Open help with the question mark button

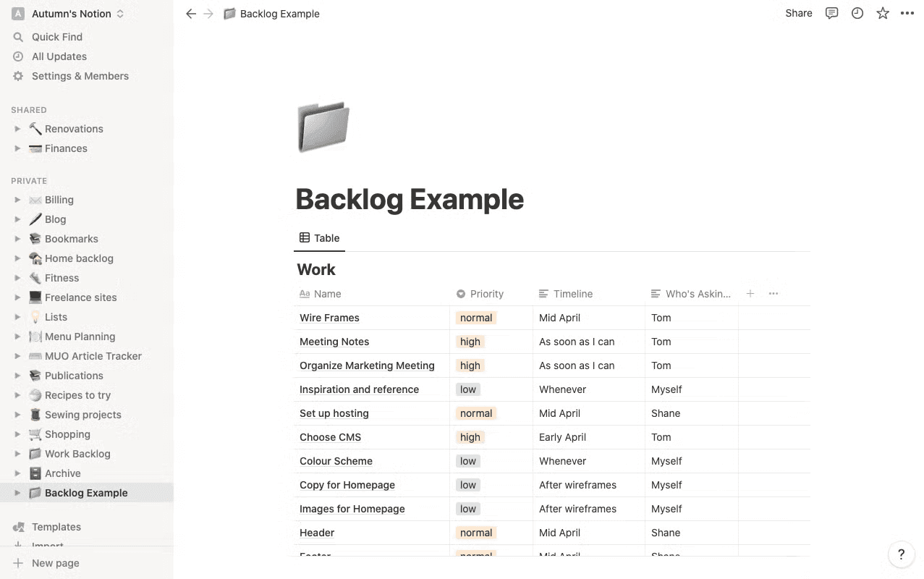coord(900,554)
